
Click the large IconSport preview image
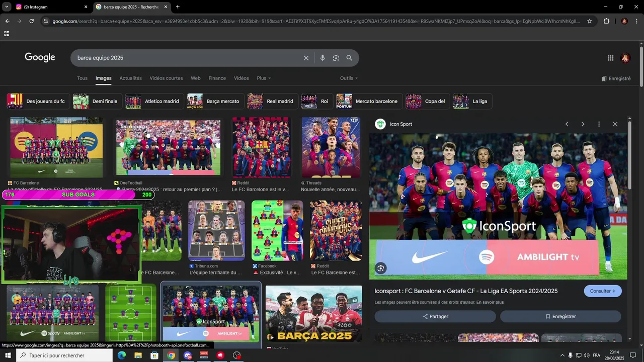click(498, 206)
